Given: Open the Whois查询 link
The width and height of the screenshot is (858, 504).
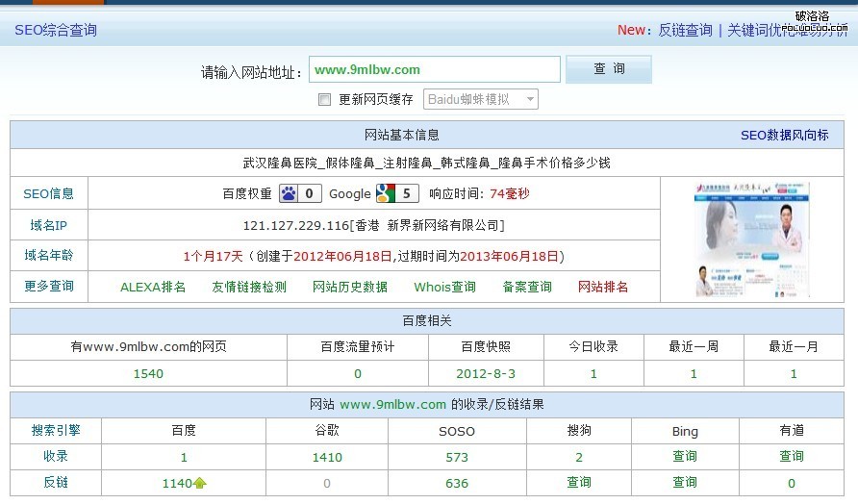Looking at the screenshot, I should [444, 287].
